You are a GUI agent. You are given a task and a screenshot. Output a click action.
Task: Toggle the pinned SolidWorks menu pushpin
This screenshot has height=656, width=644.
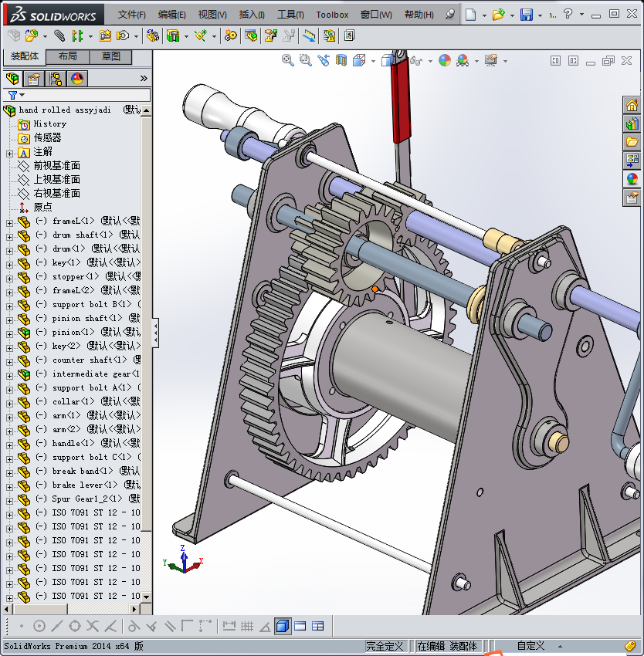pyautogui.click(x=450, y=15)
